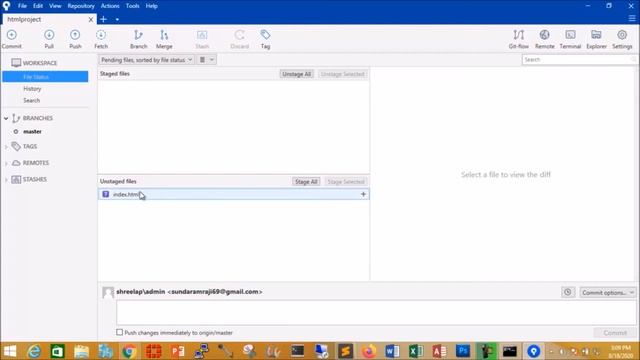Click the commit history clock icon
Image resolution: width=640 pixels, height=360 pixels.
click(567, 292)
